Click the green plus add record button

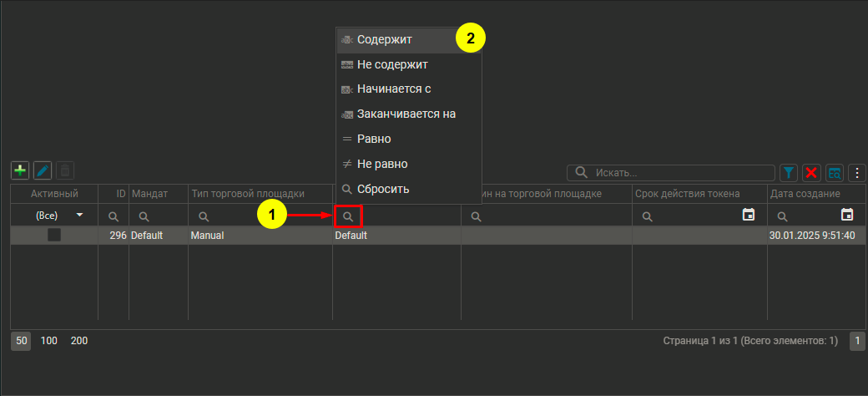(x=20, y=170)
